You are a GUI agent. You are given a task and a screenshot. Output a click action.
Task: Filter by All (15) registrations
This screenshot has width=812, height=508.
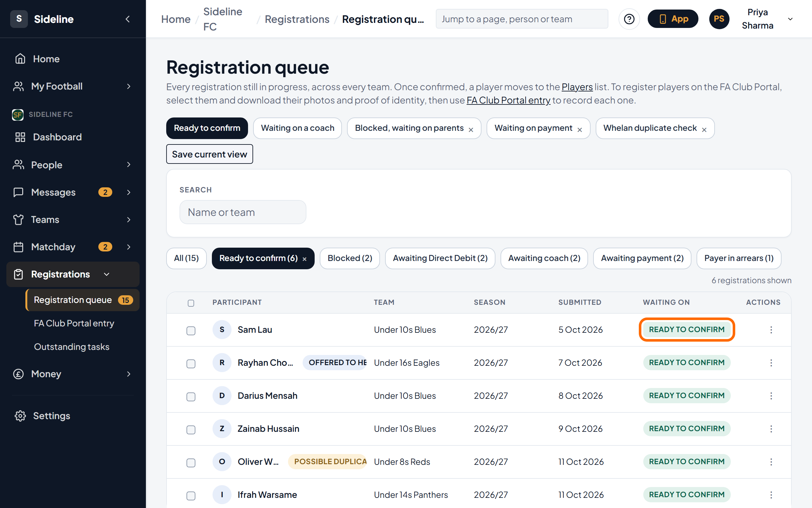(x=186, y=258)
